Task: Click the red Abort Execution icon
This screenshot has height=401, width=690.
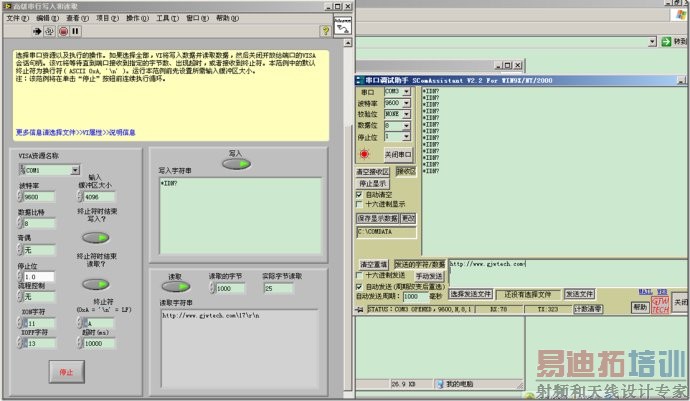Action: coord(63,31)
